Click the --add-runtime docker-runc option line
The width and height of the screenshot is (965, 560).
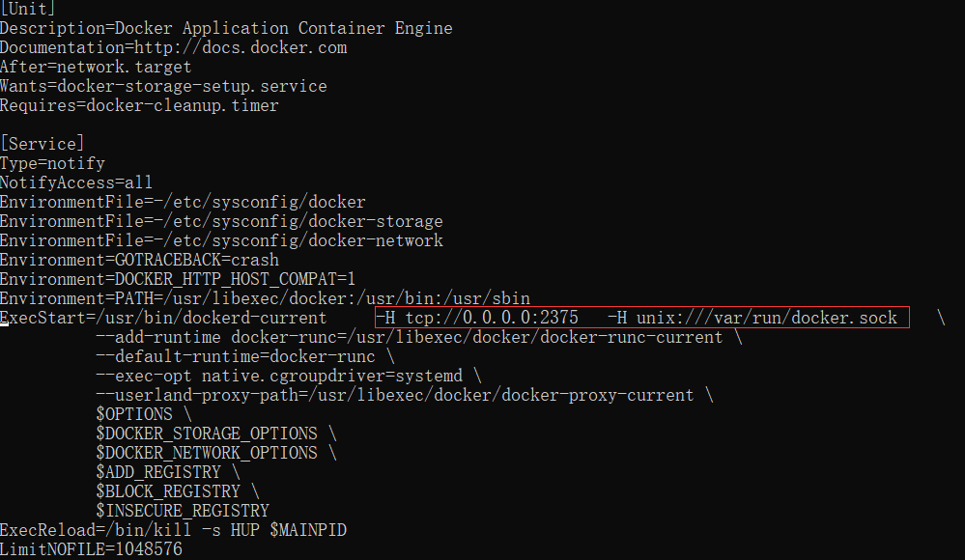418,337
